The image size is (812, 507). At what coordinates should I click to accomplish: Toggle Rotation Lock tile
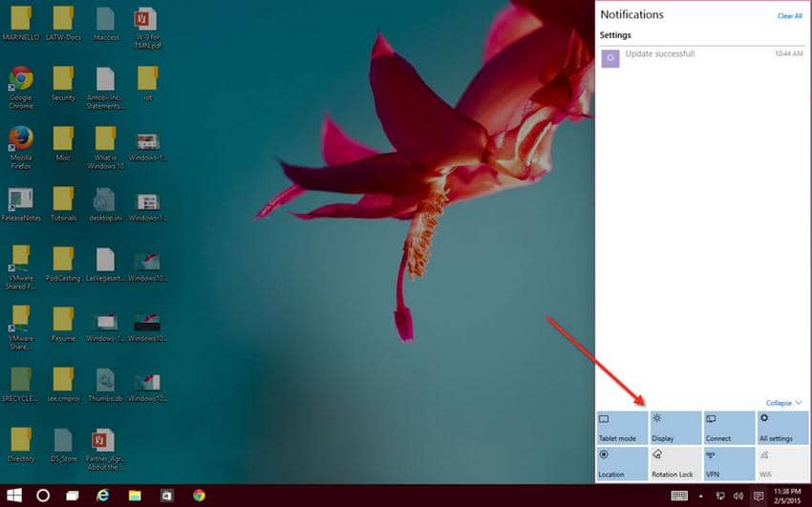(x=675, y=463)
